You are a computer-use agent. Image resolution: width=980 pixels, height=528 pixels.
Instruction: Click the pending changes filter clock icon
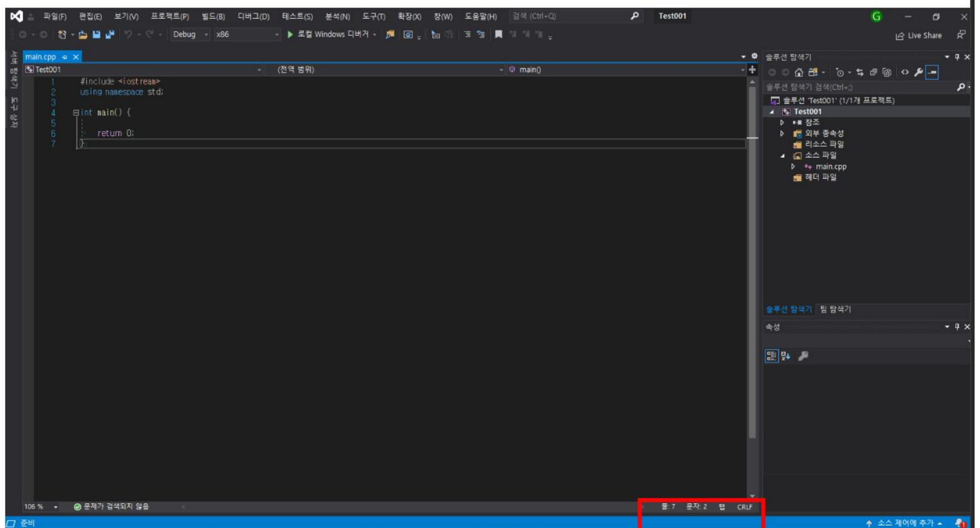(839, 72)
